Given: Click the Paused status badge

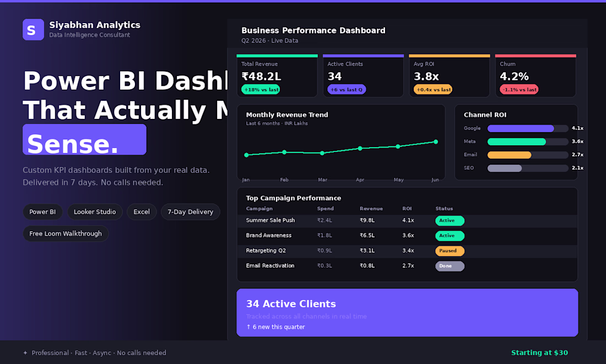Looking at the screenshot, I should [x=450, y=251].
